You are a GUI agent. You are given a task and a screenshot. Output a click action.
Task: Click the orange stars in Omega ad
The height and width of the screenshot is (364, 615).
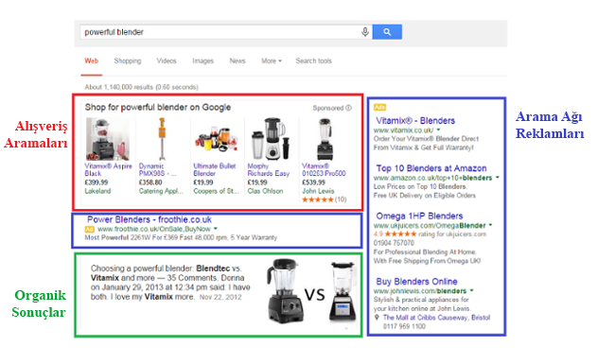pos(400,234)
